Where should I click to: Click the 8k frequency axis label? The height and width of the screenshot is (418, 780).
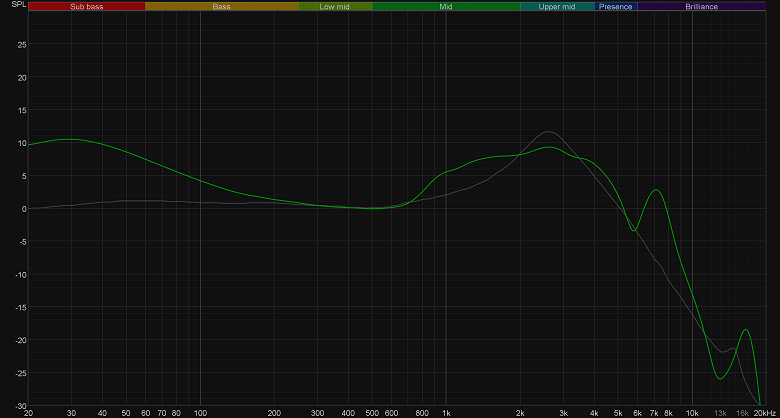pyautogui.click(x=669, y=413)
